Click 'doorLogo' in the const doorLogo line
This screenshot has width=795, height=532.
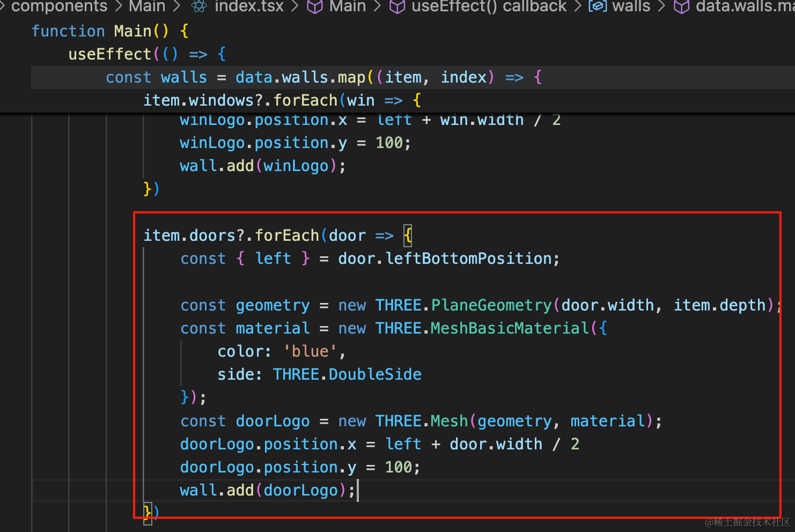tap(273, 421)
